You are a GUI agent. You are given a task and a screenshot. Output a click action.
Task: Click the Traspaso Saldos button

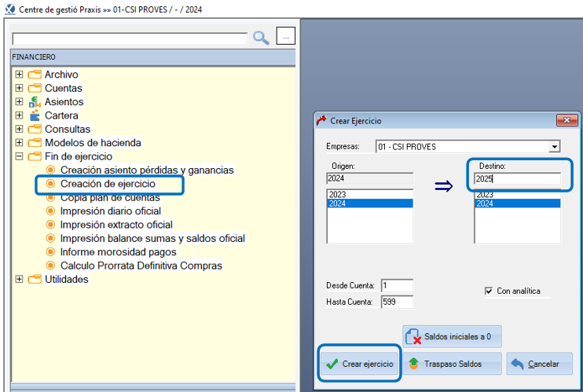(x=452, y=364)
